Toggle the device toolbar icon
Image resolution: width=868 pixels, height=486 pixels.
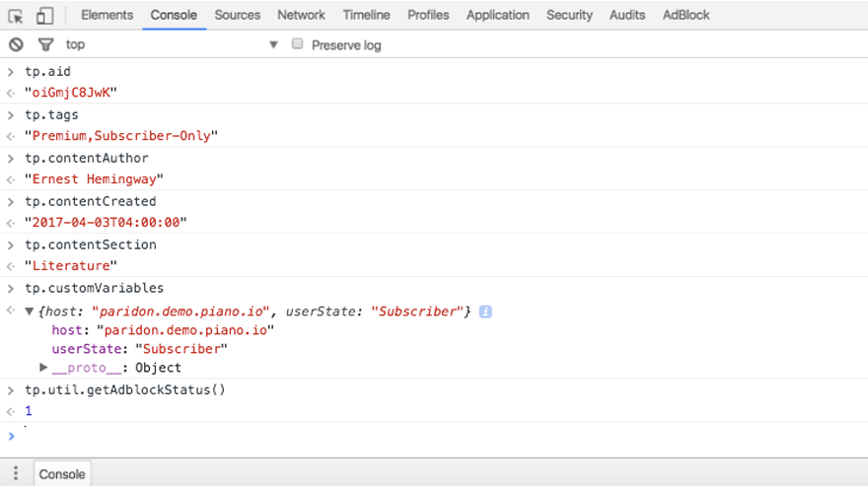[x=44, y=16]
